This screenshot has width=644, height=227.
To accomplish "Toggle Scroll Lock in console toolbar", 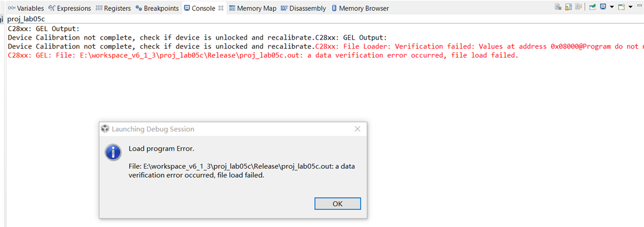I will [568, 7].
